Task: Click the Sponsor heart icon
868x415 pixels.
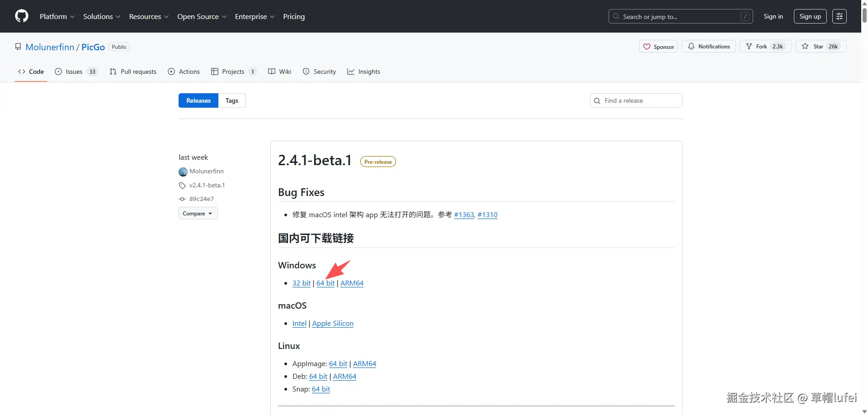Action: point(647,47)
